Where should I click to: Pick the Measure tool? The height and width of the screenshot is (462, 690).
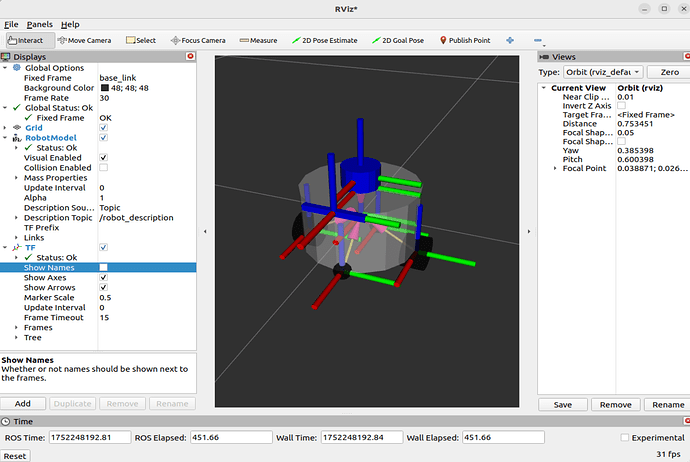pyautogui.click(x=258, y=40)
